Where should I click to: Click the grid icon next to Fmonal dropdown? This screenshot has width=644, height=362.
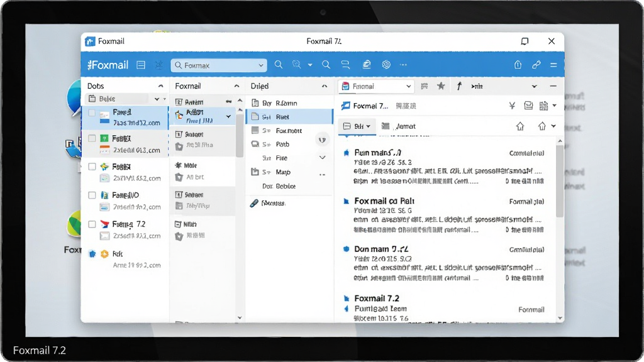(x=425, y=85)
